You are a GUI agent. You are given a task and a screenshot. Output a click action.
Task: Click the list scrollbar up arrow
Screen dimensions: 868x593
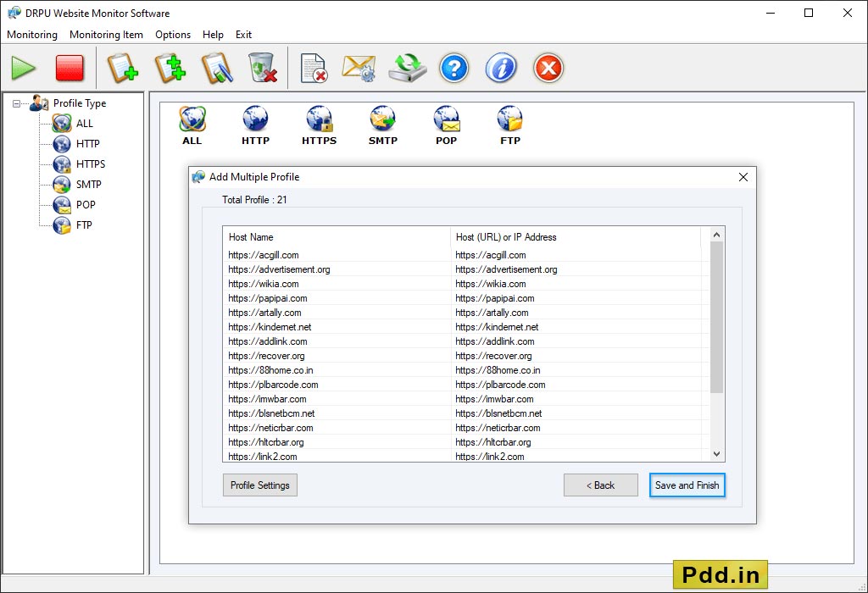click(x=716, y=236)
